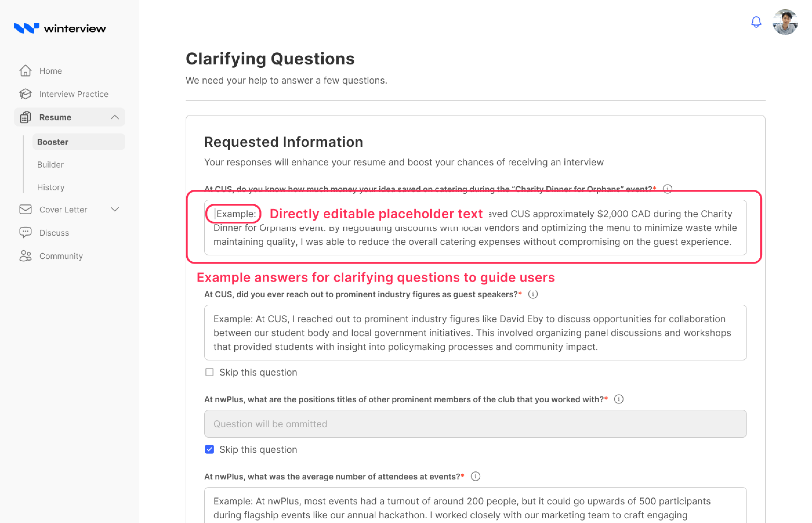Click info icon beside guest speakers question

[533, 295]
